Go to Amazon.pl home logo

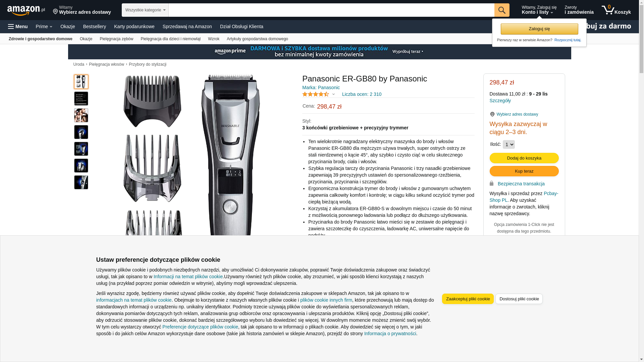tap(26, 10)
